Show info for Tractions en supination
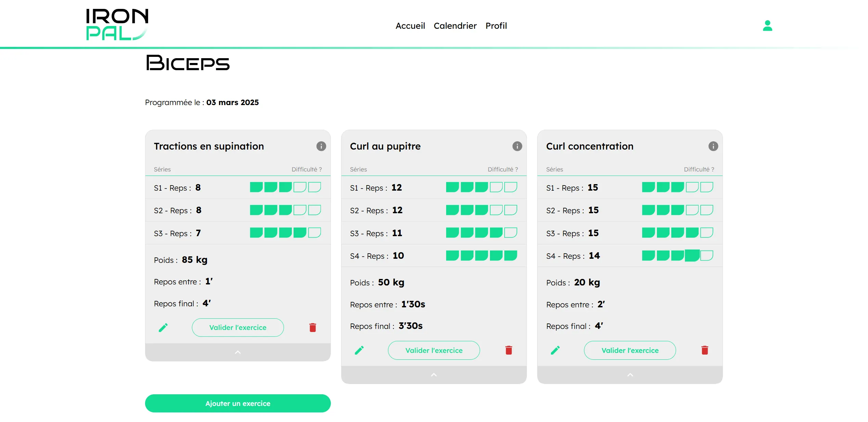 pyautogui.click(x=321, y=146)
